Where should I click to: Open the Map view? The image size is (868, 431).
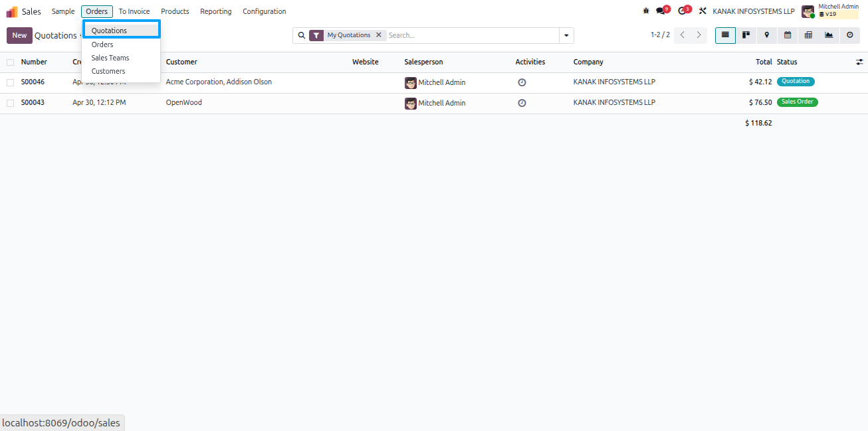coord(766,35)
